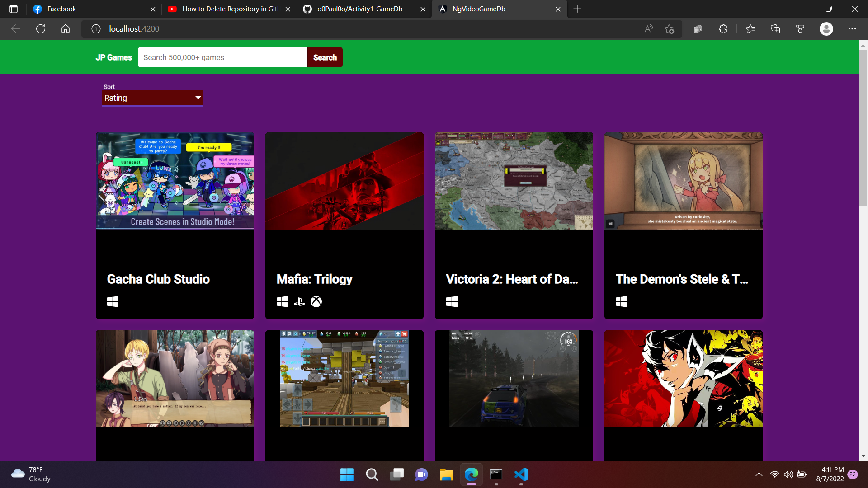Image resolution: width=868 pixels, height=488 pixels.
Task: Open the rally car game thumbnail
Action: point(514,379)
